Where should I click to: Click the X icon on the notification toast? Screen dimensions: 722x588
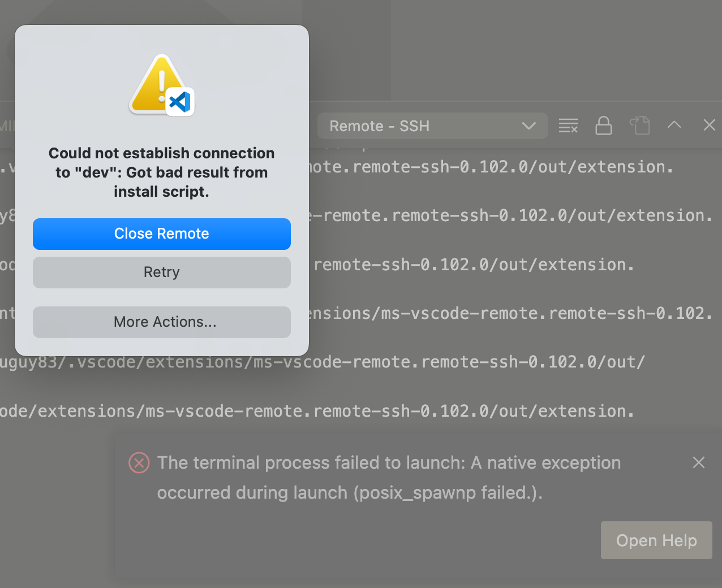698,462
